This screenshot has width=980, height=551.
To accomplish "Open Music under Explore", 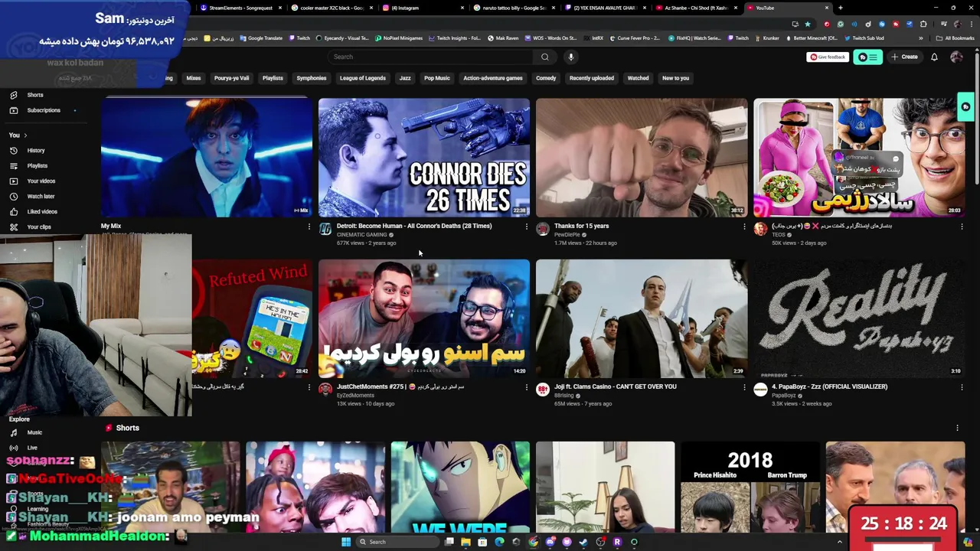I will pyautogui.click(x=34, y=432).
